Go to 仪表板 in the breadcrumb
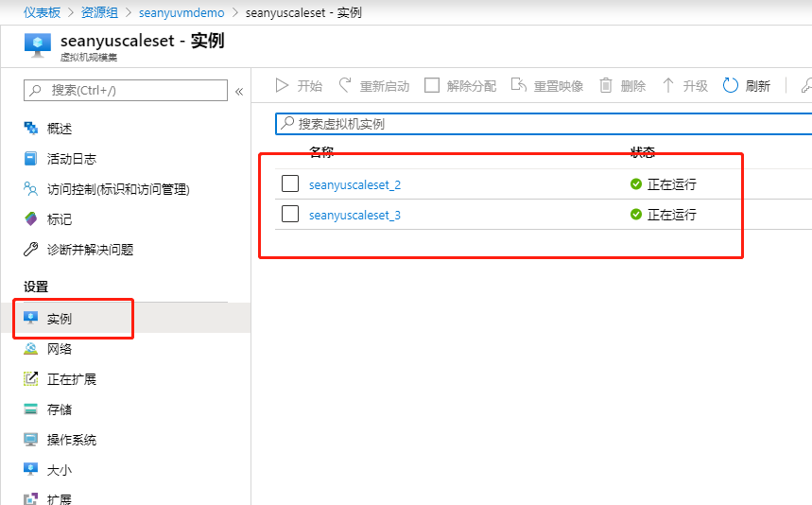The width and height of the screenshot is (812, 505). tap(43, 12)
